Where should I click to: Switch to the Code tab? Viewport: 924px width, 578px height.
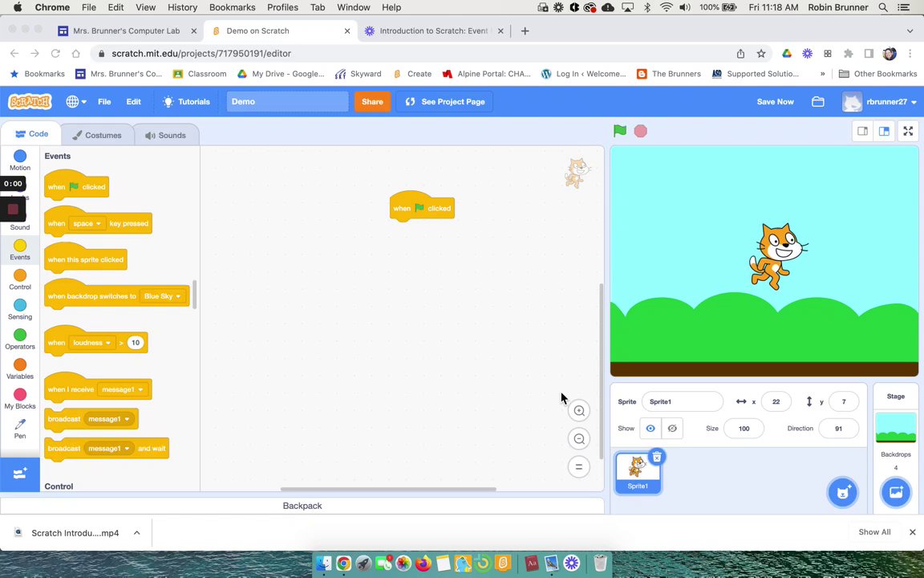31,134
